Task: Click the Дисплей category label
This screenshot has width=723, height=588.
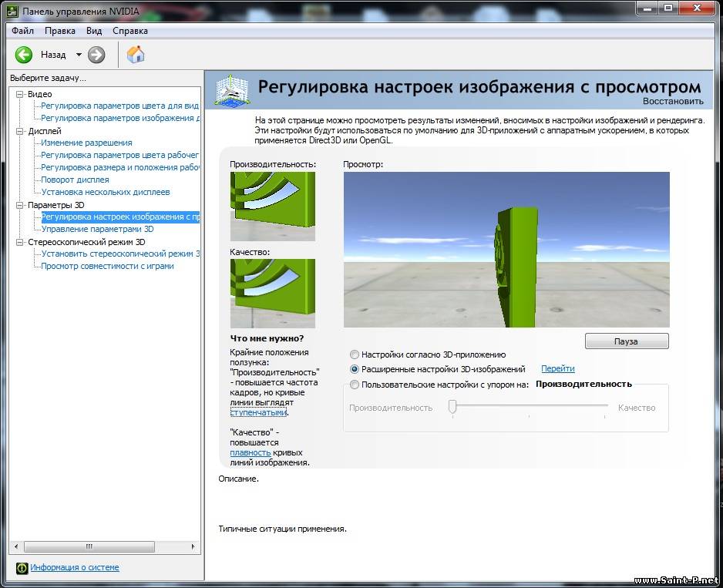Action: 45,131
